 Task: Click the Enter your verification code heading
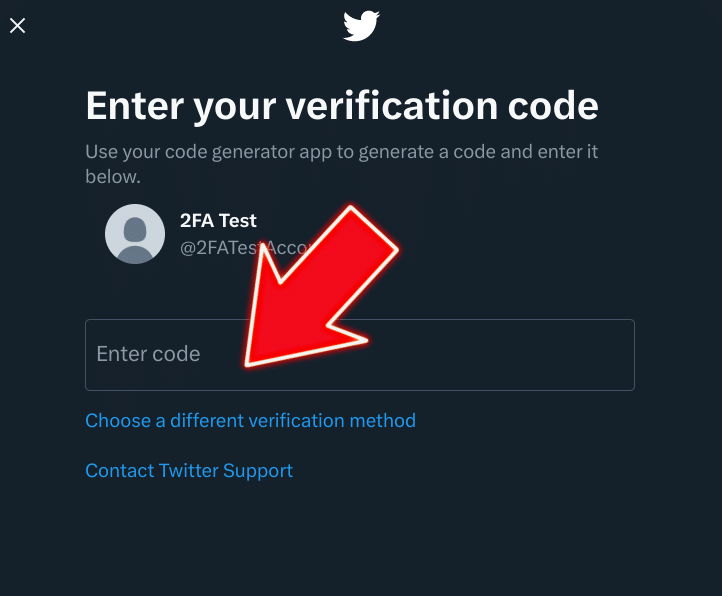coord(342,106)
